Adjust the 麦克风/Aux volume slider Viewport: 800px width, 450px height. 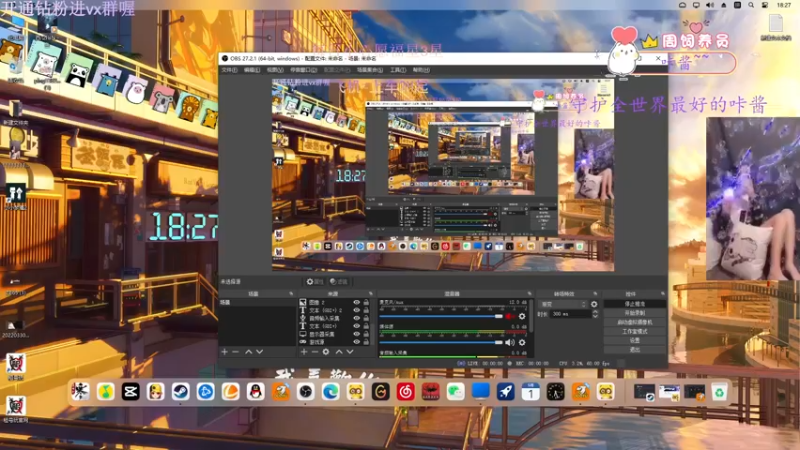tap(442, 316)
